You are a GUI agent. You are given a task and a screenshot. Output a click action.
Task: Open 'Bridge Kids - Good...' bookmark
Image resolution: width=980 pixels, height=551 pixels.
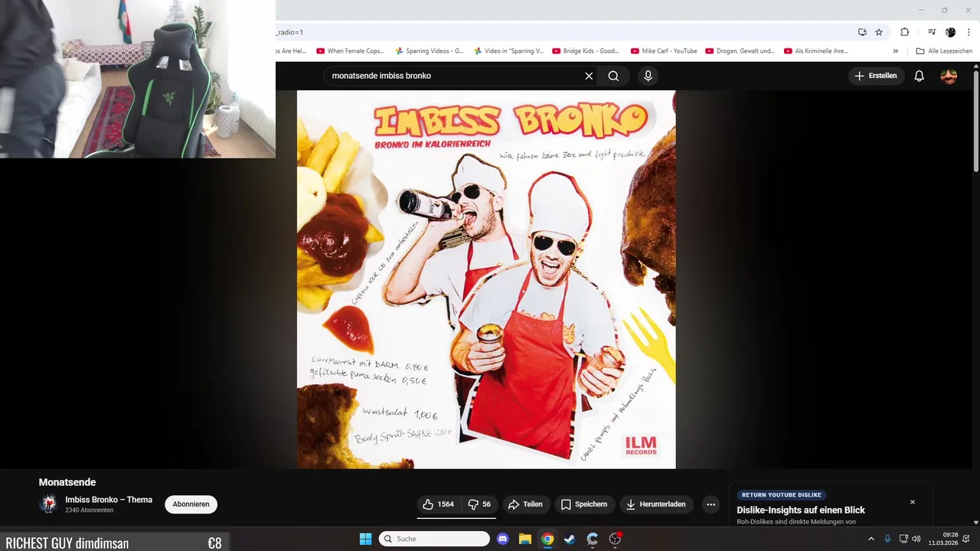(586, 51)
